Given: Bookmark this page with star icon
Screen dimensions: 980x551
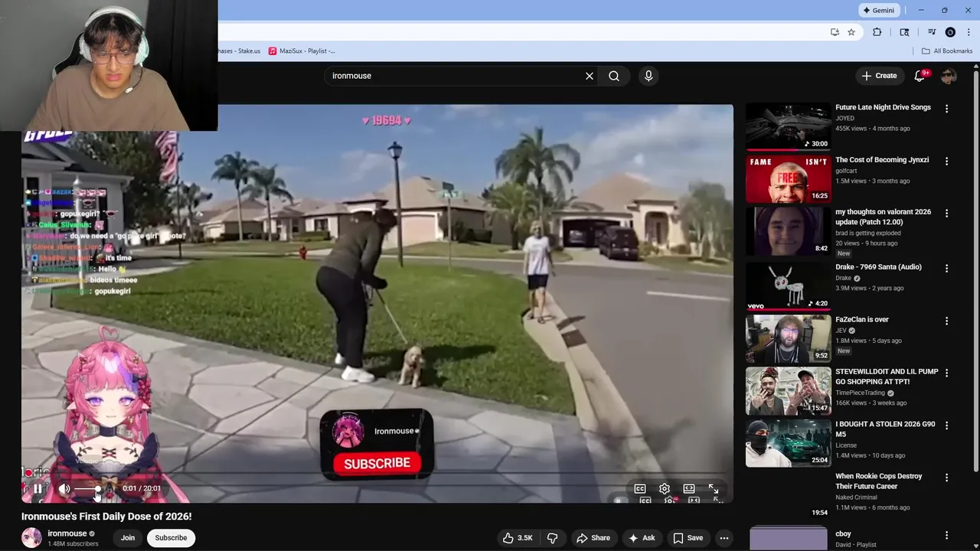Looking at the screenshot, I should [x=851, y=32].
